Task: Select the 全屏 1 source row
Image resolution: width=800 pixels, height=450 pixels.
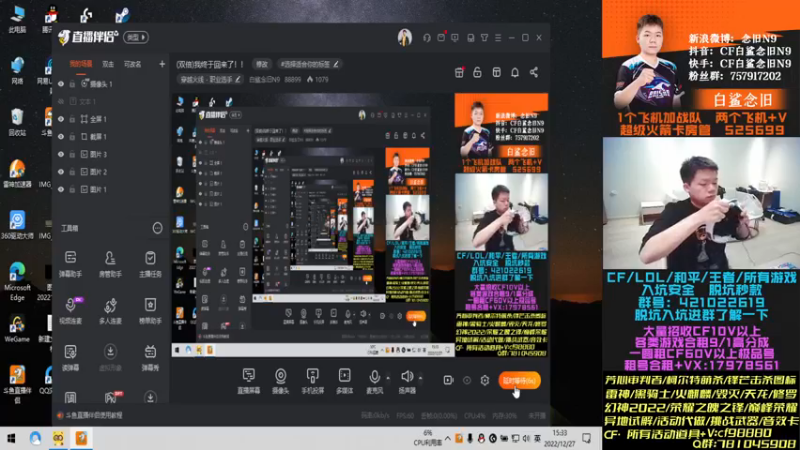Action: [111, 119]
